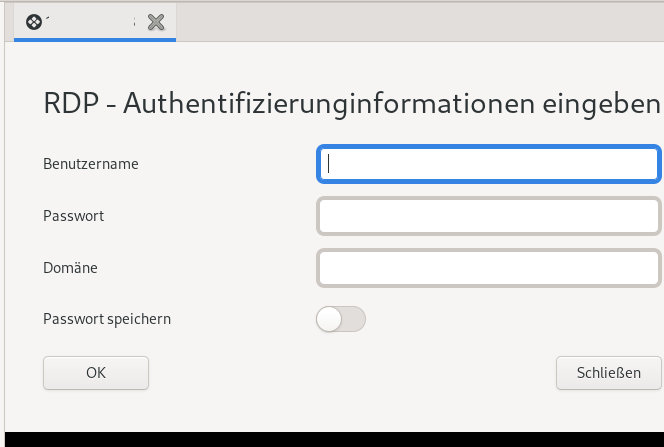This screenshot has width=664, height=447.
Task: Enable the Passwort speichern switch
Action: tap(340, 319)
